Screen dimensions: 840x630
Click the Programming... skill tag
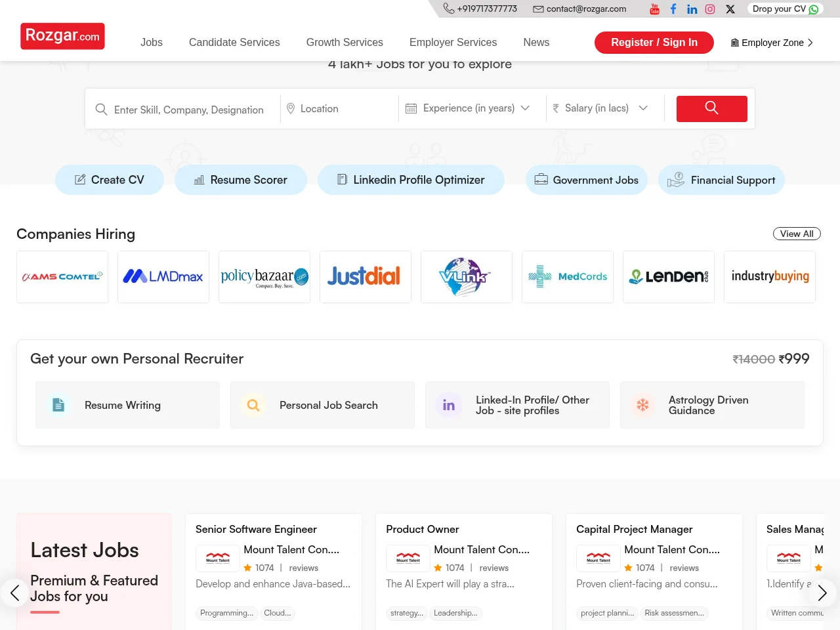pos(226,613)
